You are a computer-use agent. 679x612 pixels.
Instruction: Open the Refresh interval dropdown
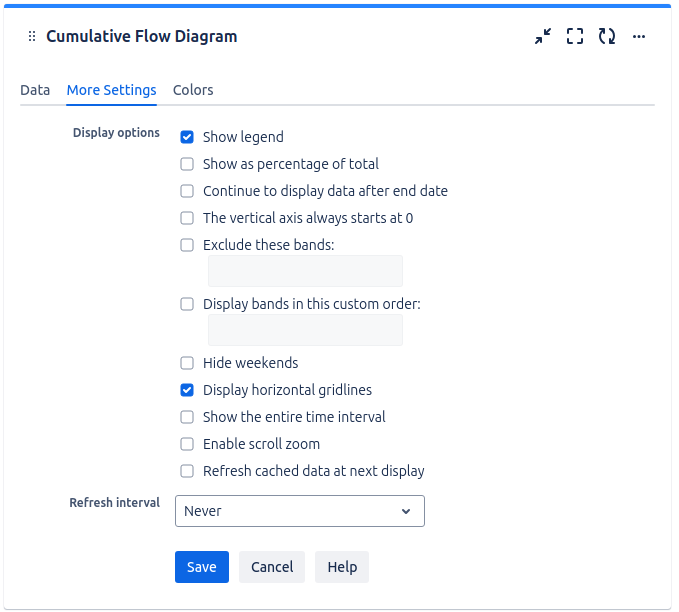click(299, 511)
